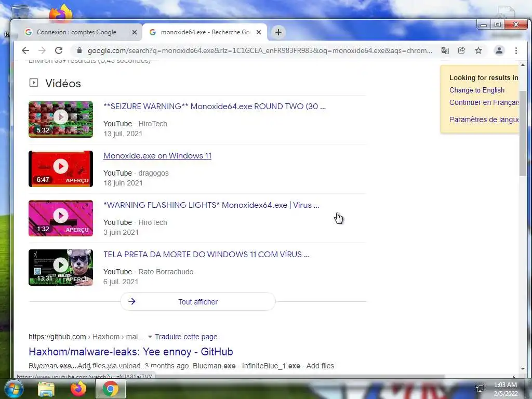
Task: Click the 3 juin 2021 date
Action: click(x=121, y=232)
